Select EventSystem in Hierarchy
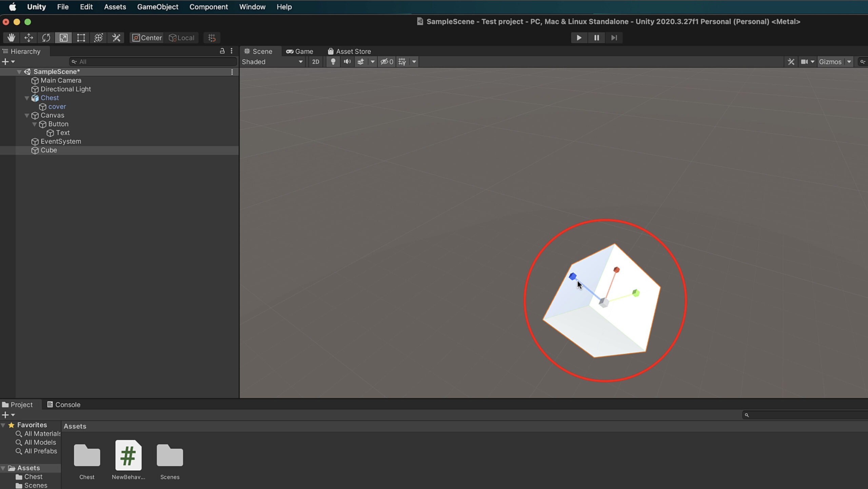Viewport: 868px width, 489px height. click(61, 142)
